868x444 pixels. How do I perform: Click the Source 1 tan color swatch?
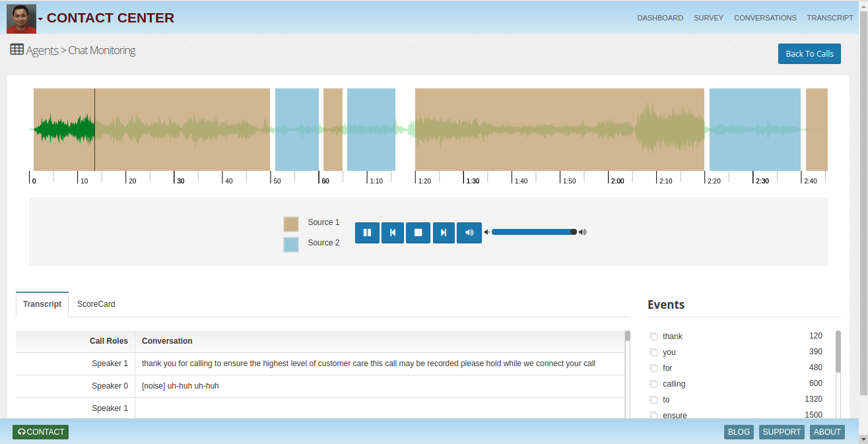coord(291,224)
